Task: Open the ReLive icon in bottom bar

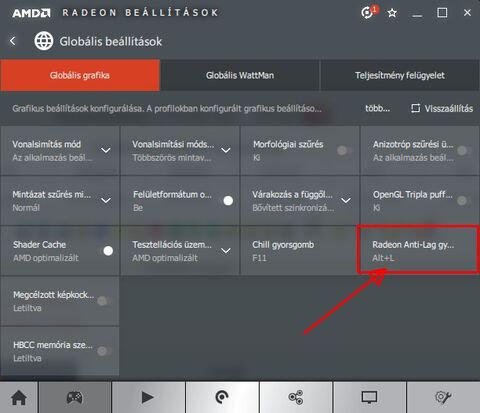Action: 222,397
